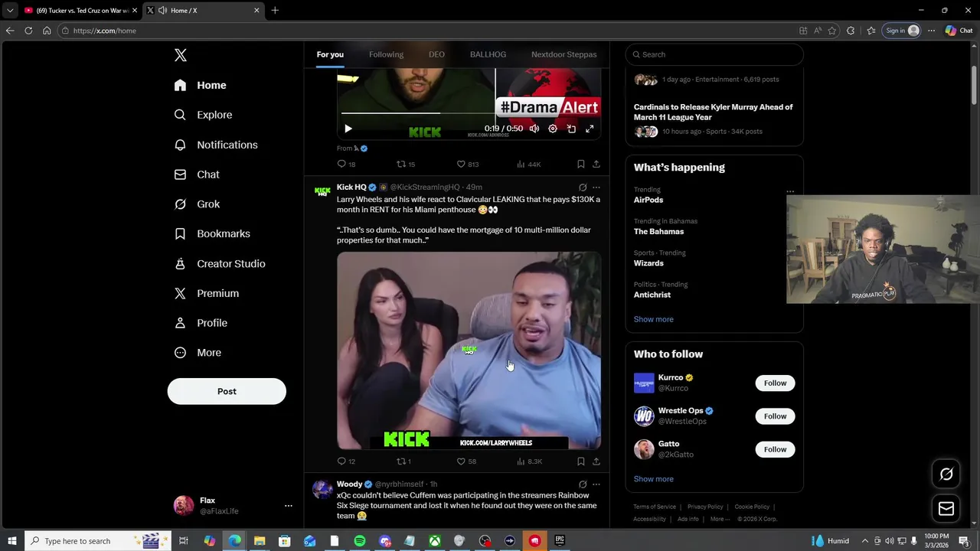
Task: Open Creator Studio in the sidebar
Action: tap(220, 263)
